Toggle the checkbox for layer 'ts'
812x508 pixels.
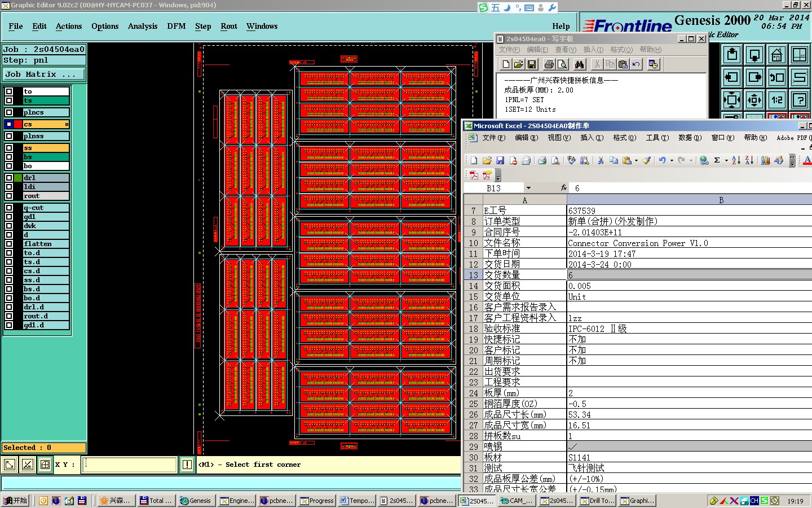point(9,100)
